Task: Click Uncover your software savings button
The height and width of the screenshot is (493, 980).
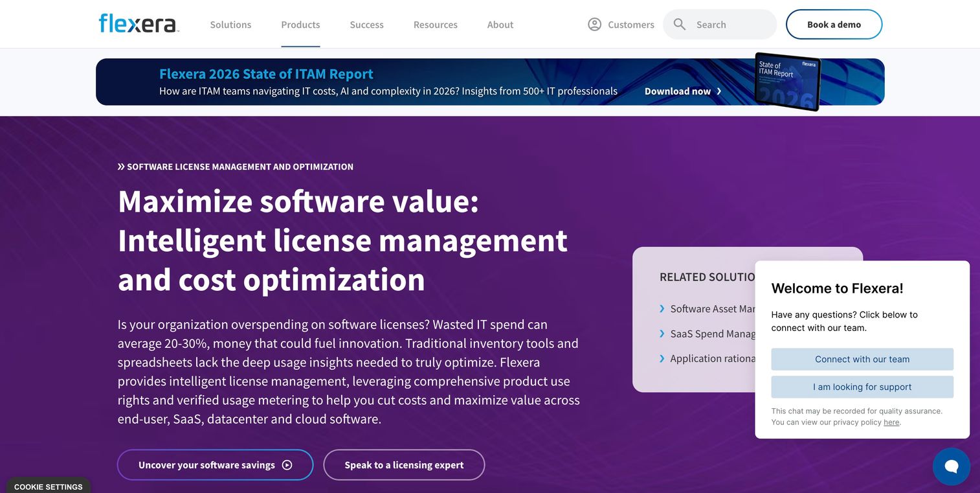Action: (215, 465)
